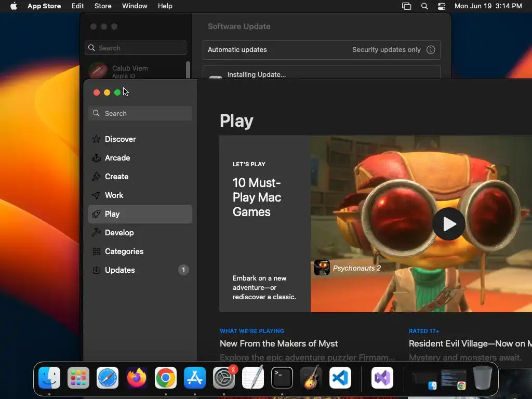Viewport: 532px width, 399px height.
Task: Open the Apple menu
Action: (14, 6)
